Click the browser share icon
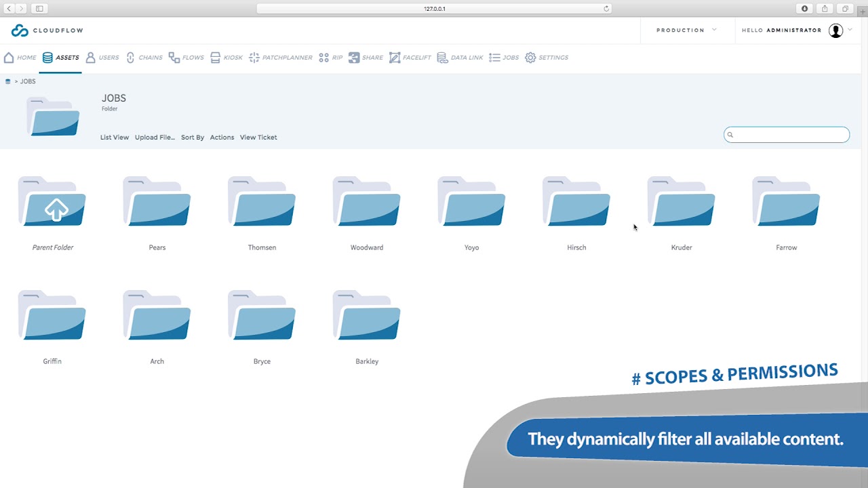 [825, 9]
